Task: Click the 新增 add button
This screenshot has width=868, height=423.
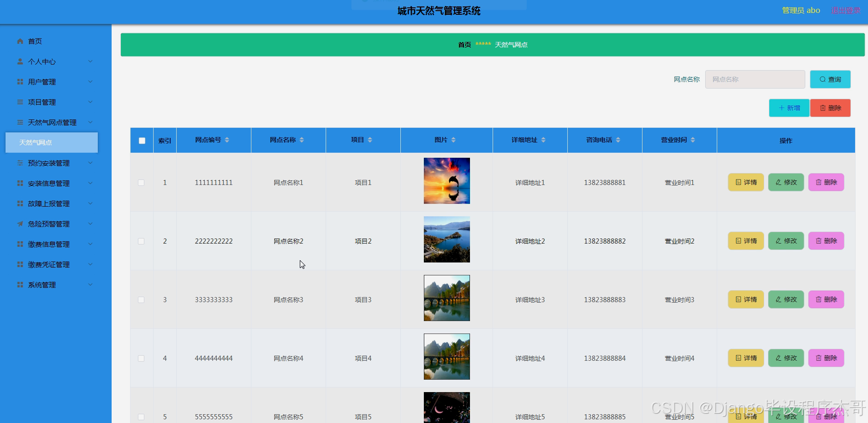Action: 789,108
